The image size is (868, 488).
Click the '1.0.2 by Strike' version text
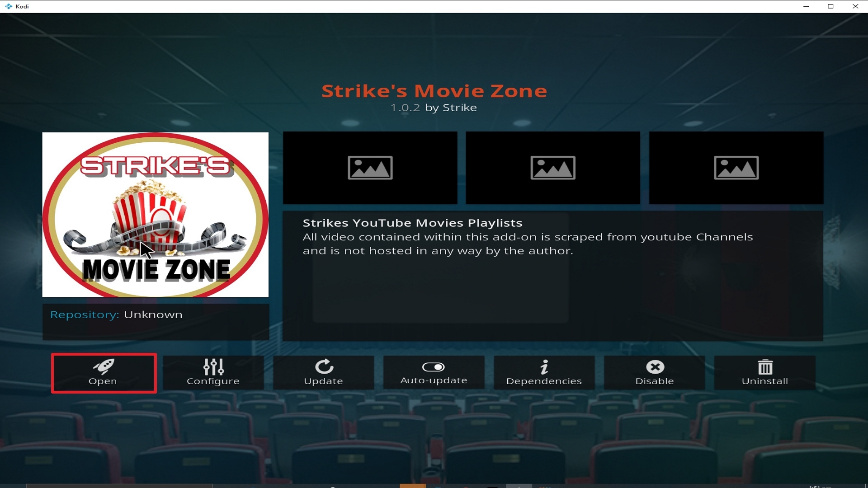[434, 108]
